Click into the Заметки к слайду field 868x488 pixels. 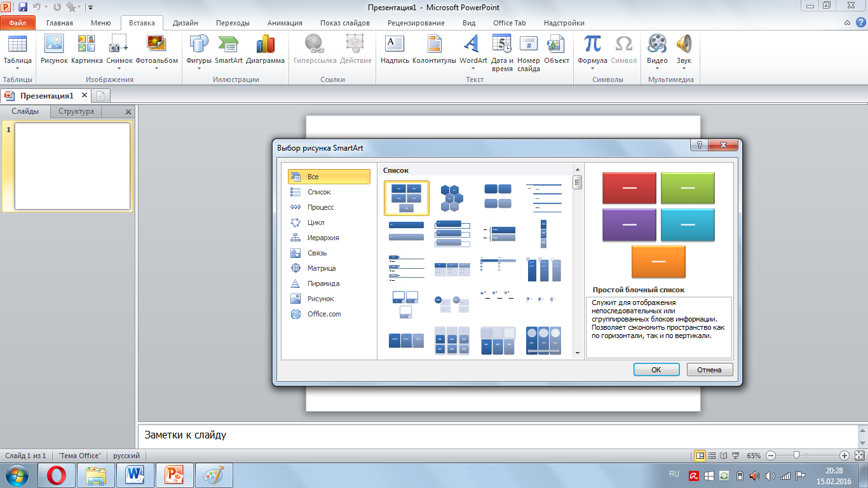[497, 436]
